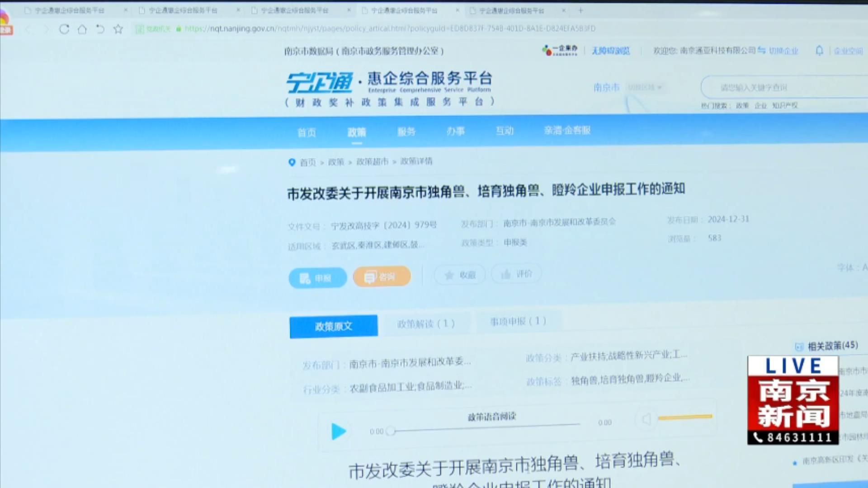Open 服务 in the navigation bar
Screen dimensions: 868x488
coord(406,132)
